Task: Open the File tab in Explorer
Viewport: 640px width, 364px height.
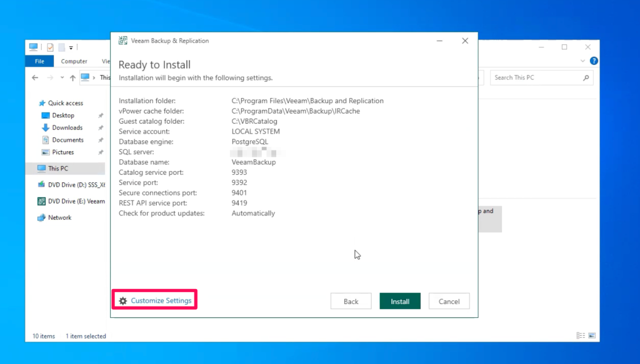Action: tap(39, 61)
